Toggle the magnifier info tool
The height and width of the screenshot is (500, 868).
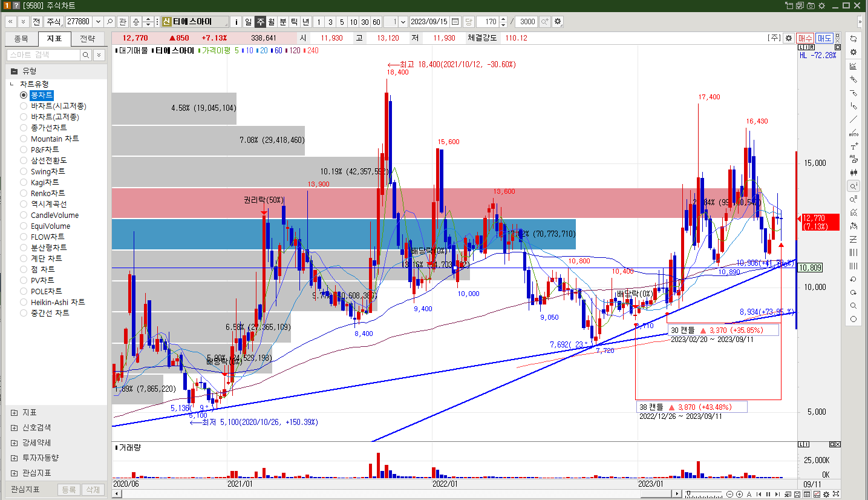tap(853, 186)
